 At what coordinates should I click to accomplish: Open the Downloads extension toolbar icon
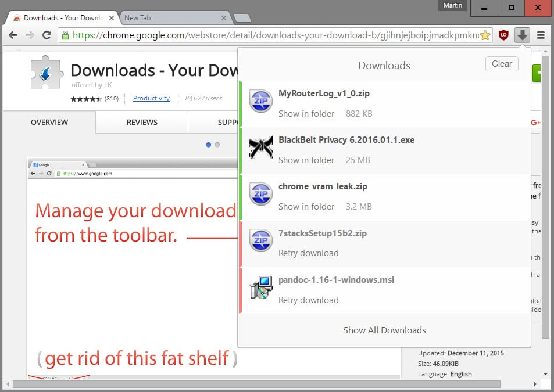[522, 35]
